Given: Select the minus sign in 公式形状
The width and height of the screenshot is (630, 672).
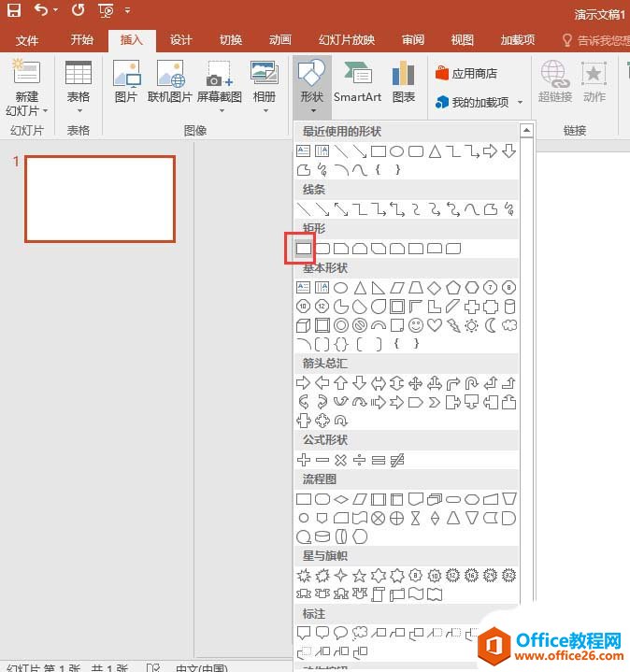Looking at the screenshot, I should pos(322,460).
